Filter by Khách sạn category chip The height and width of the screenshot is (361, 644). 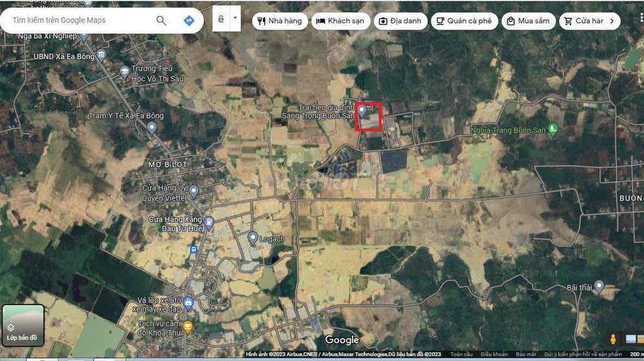click(x=340, y=21)
